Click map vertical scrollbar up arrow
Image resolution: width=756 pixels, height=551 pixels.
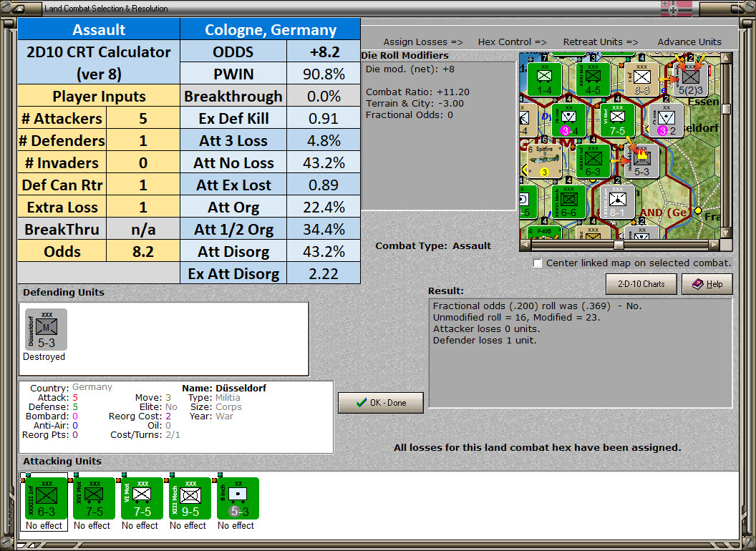[x=726, y=59]
